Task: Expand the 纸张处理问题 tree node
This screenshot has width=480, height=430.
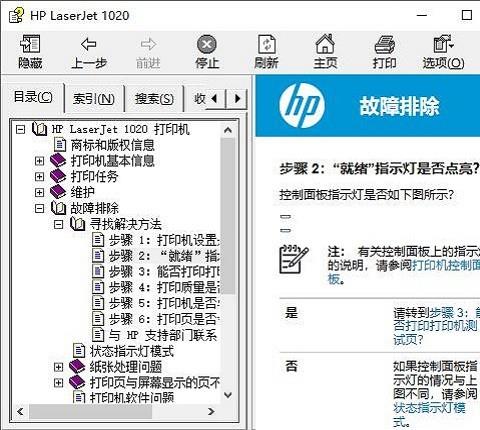Action: point(59,367)
